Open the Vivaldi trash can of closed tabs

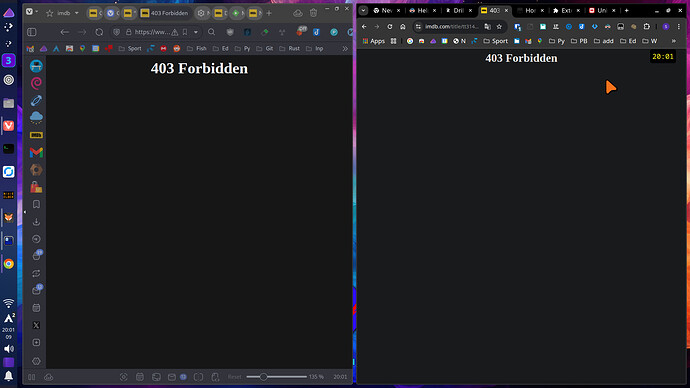(313, 13)
